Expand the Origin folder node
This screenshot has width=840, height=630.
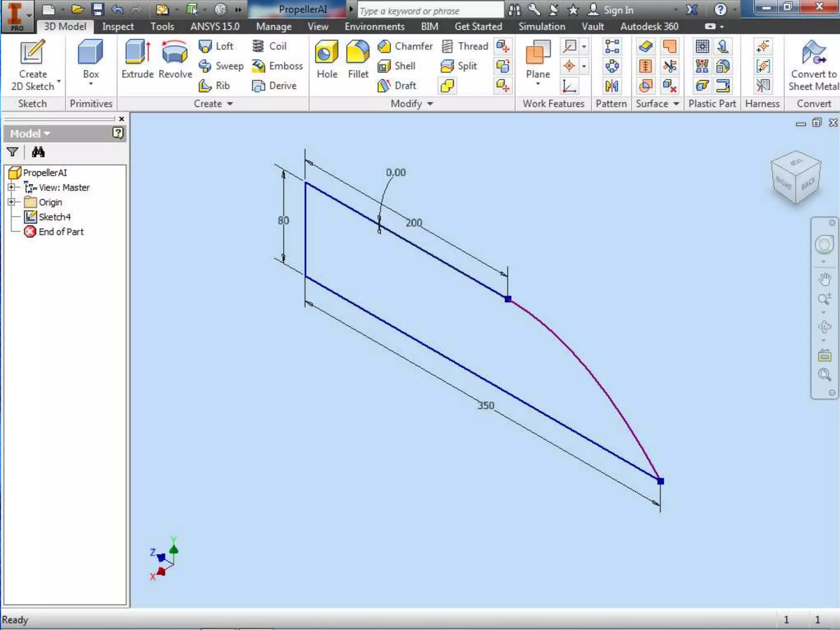point(11,202)
